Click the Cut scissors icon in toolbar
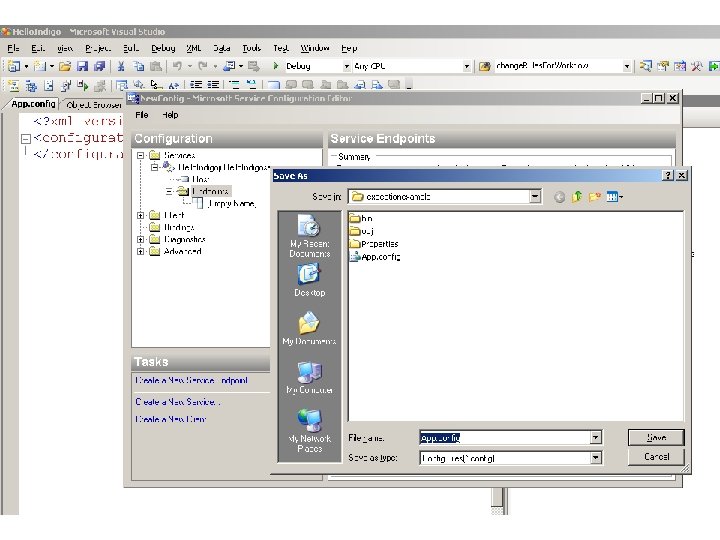Image resolution: width=720 pixels, height=540 pixels. point(121,66)
